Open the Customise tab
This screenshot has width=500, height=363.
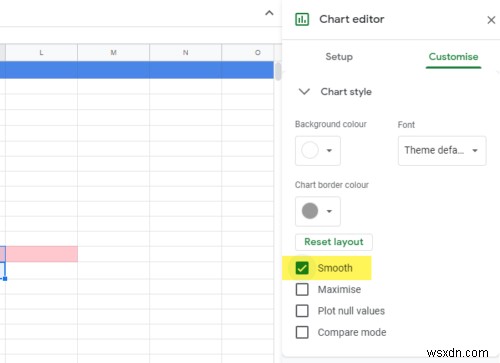453,57
